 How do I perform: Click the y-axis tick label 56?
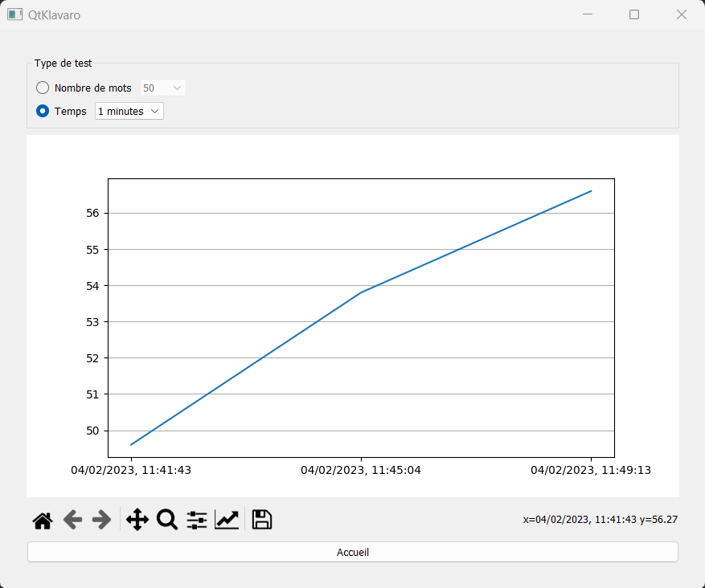pyautogui.click(x=92, y=213)
